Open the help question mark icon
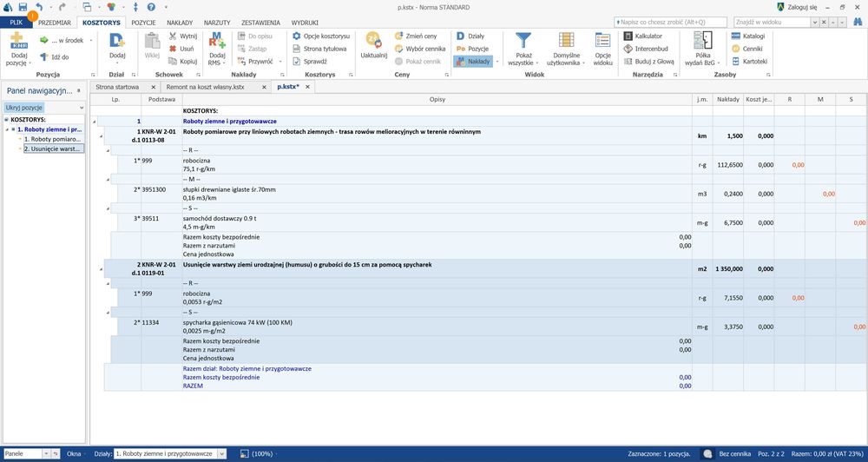 (x=150, y=7)
